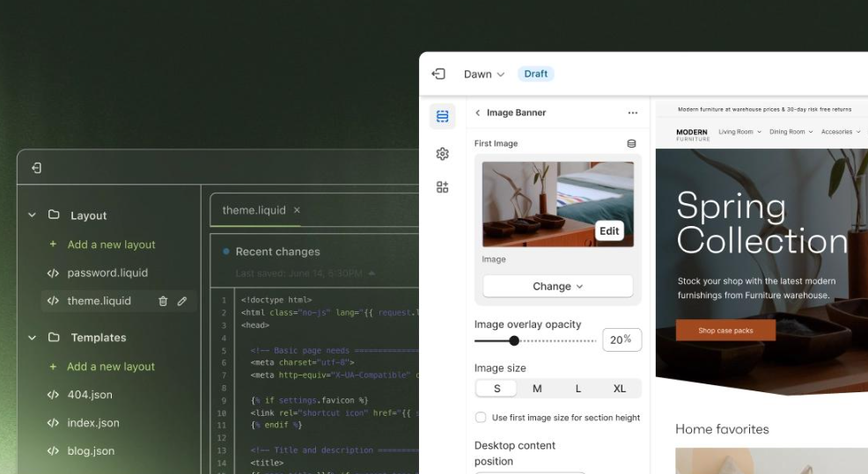Open theme settings gear icon
This screenshot has width=868, height=474.
[x=442, y=154]
